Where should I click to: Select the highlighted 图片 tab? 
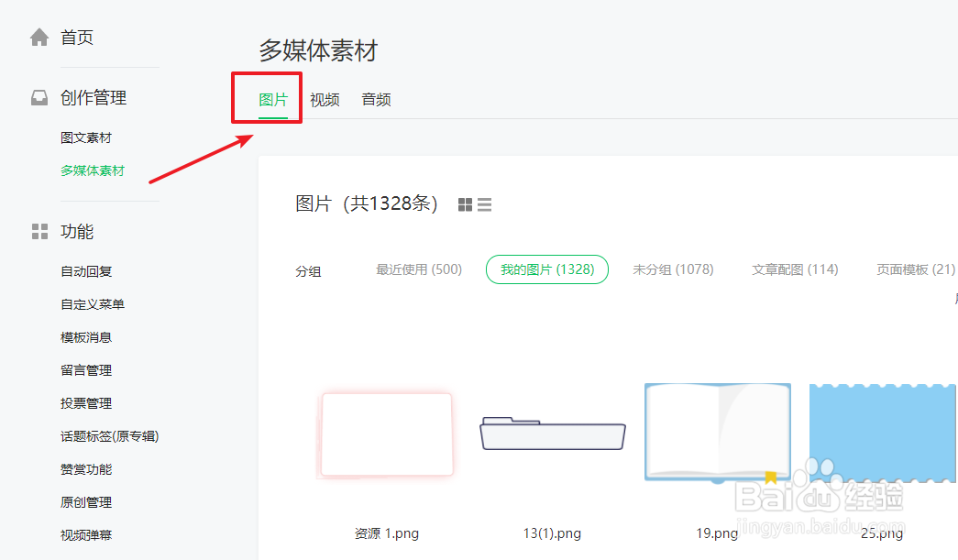(x=266, y=98)
